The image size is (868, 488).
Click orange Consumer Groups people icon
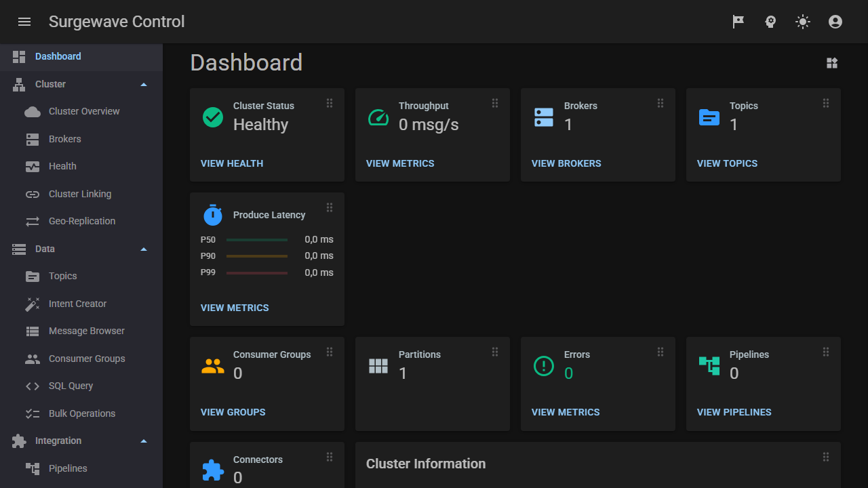pyautogui.click(x=213, y=366)
